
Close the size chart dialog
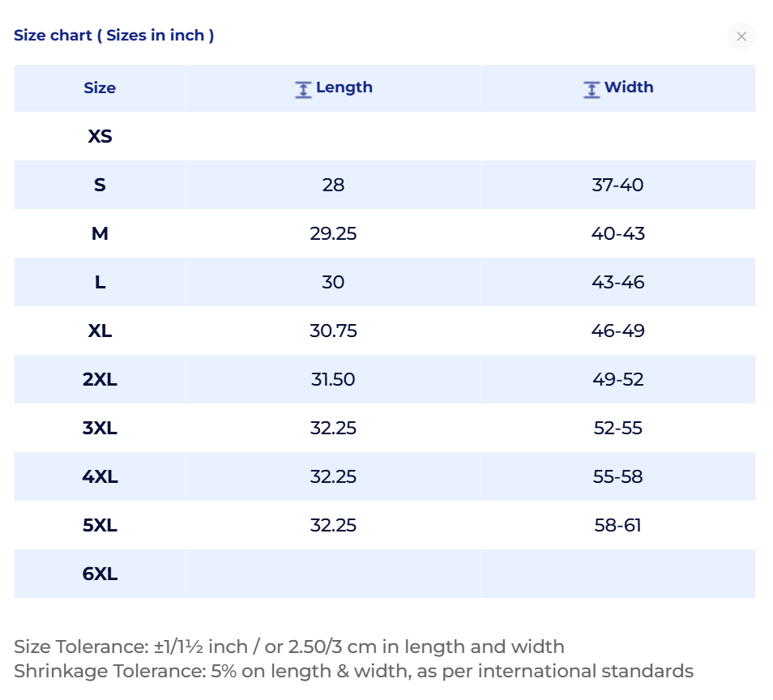click(x=741, y=36)
